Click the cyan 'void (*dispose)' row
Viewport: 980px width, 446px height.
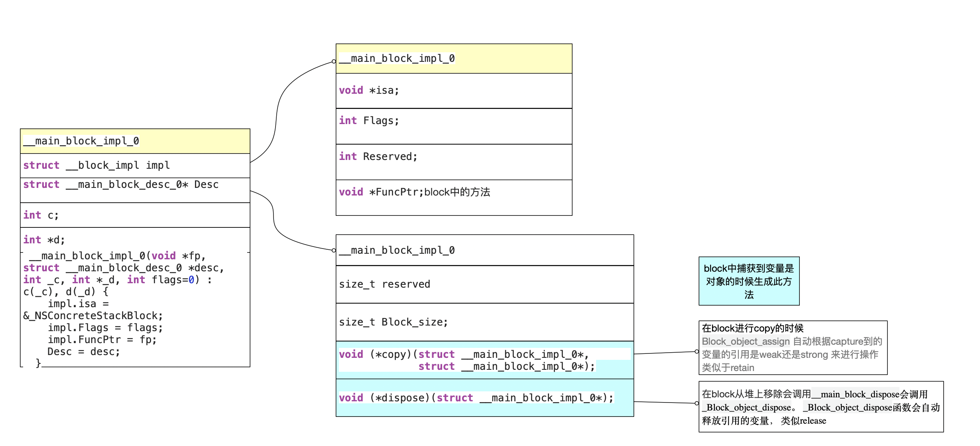pos(484,398)
